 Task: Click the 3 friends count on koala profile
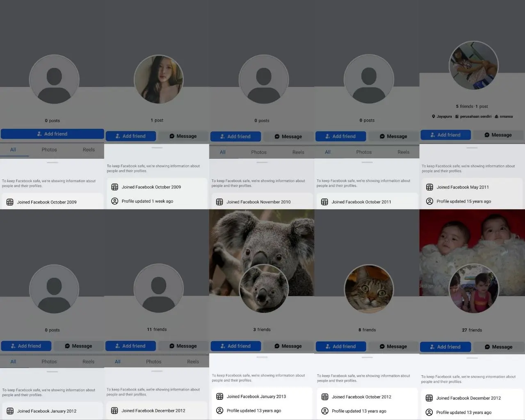(x=262, y=329)
